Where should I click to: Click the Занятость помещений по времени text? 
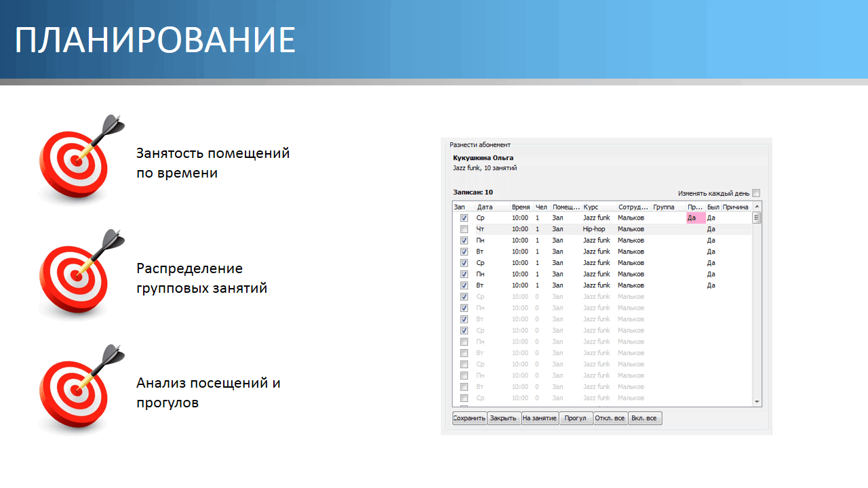tap(213, 163)
